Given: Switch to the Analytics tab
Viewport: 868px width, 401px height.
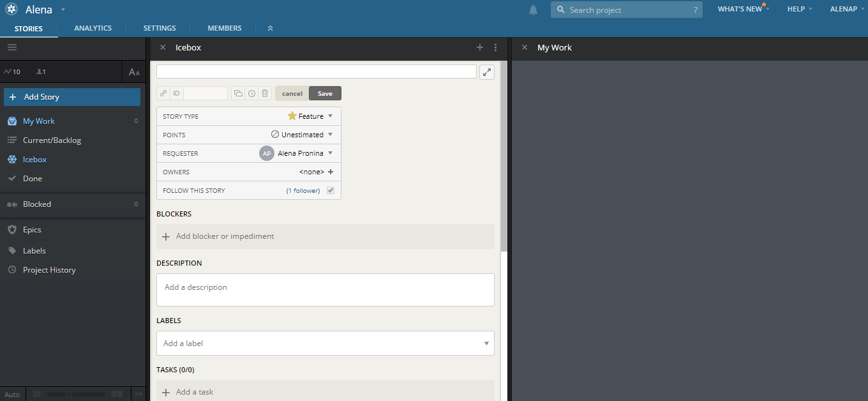Looking at the screenshot, I should tap(93, 28).
